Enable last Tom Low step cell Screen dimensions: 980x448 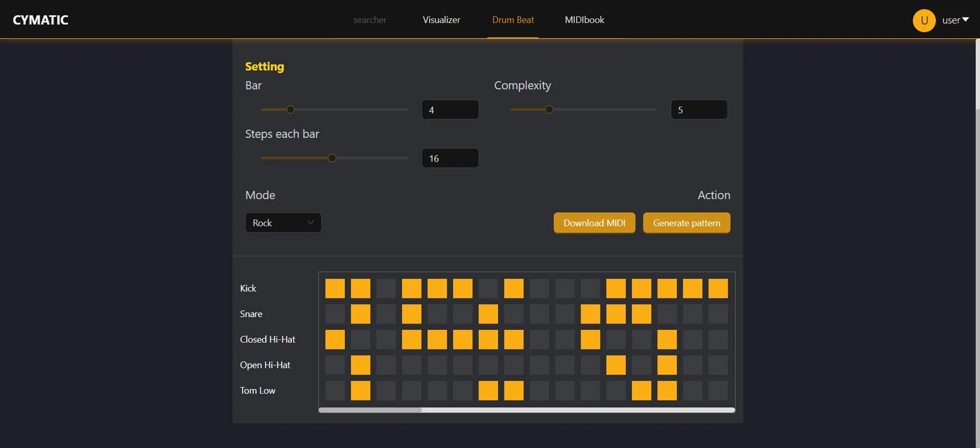[718, 391]
